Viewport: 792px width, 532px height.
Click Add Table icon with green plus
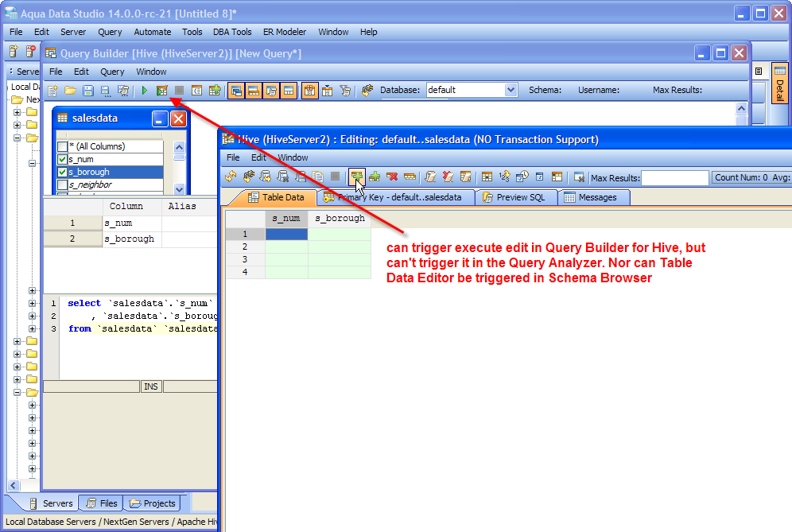click(215, 91)
